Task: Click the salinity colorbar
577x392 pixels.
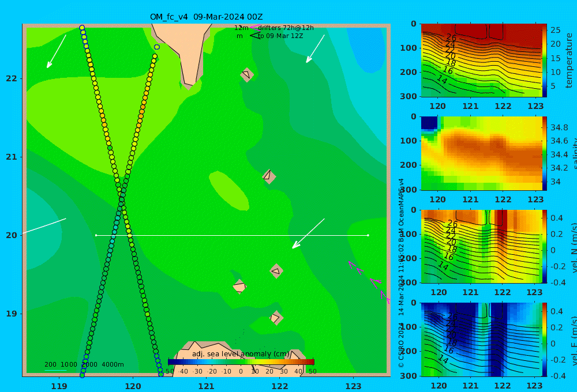Action: (545, 153)
